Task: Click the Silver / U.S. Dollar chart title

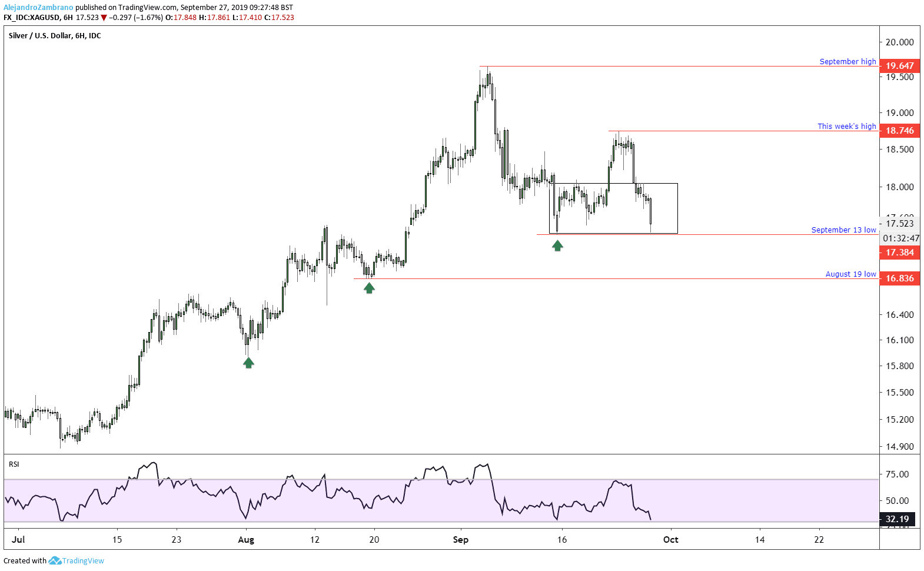Action: click(x=55, y=36)
